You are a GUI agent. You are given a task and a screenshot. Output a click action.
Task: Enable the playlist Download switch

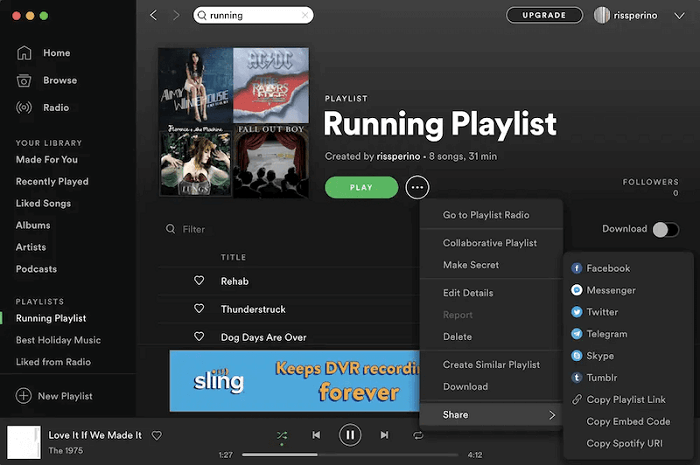point(666,229)
